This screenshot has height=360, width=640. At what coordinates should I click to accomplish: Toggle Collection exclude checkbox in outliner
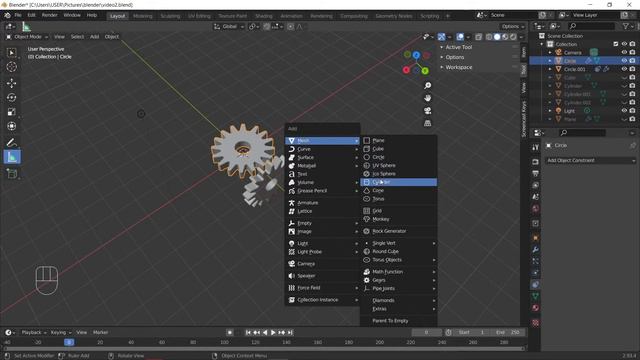click(616, 44)
